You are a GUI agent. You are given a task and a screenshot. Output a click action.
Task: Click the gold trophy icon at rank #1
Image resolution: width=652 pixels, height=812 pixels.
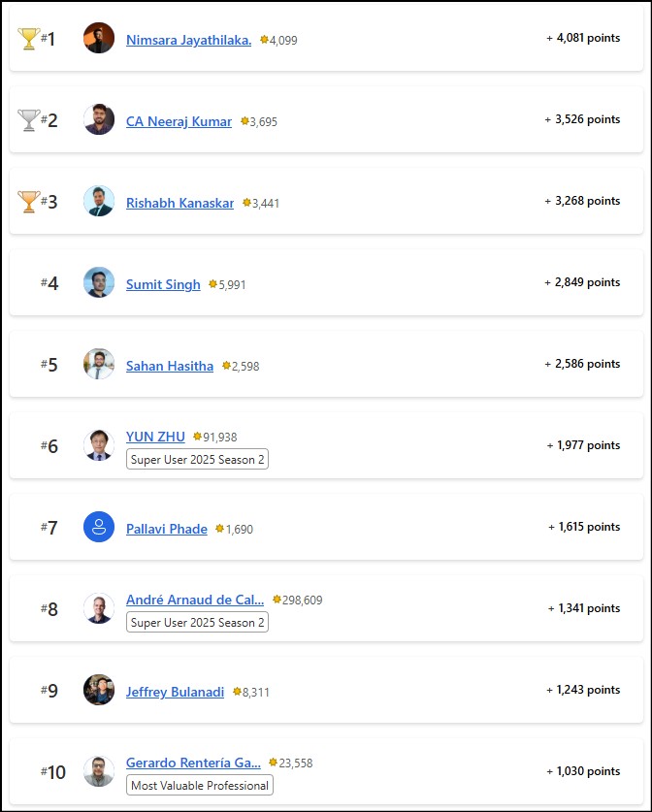pos(28,39)
